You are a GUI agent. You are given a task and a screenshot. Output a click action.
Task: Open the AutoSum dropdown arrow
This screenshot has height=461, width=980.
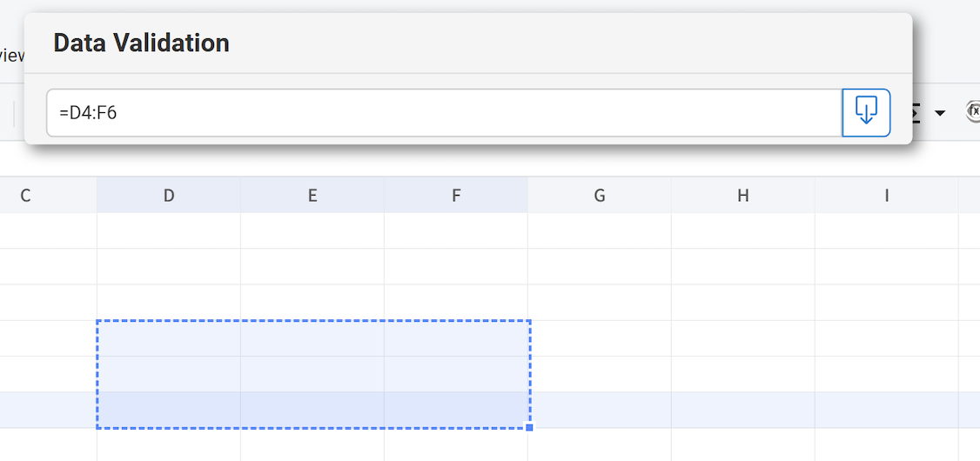click(940, 113)
